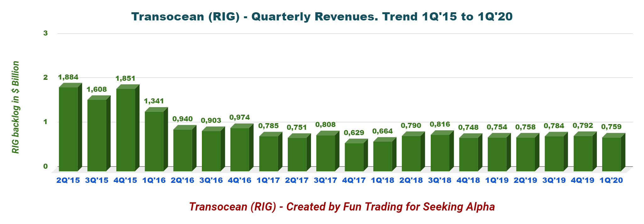The width and height of the screenshot is (644, 224).
Task: Select the "2Q'18" x-axis label
Action: pyautogui.click(x=411, y=180)
